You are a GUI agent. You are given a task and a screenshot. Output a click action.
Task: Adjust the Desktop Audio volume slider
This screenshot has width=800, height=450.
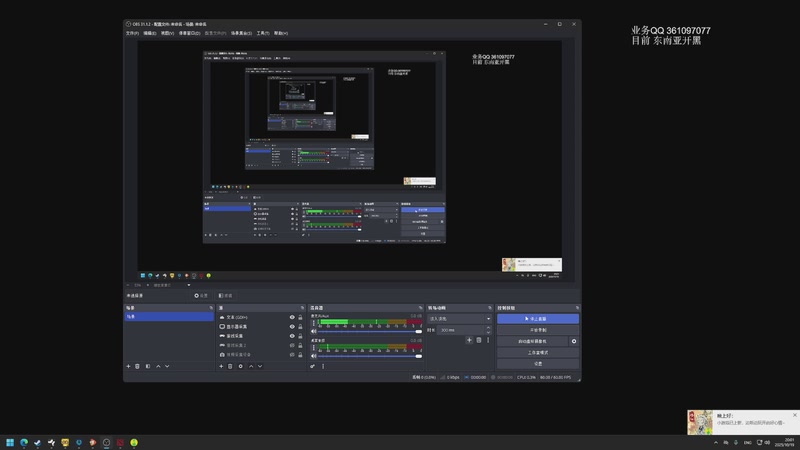pos(370,356)
